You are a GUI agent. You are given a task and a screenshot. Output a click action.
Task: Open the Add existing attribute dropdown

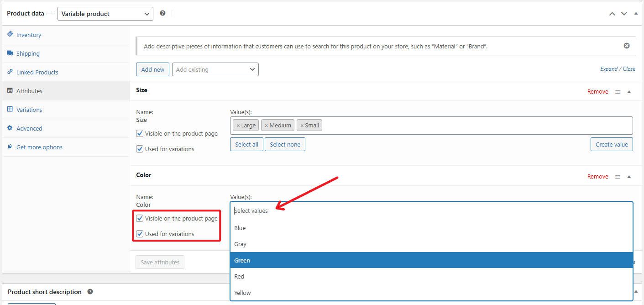[215, 69]
